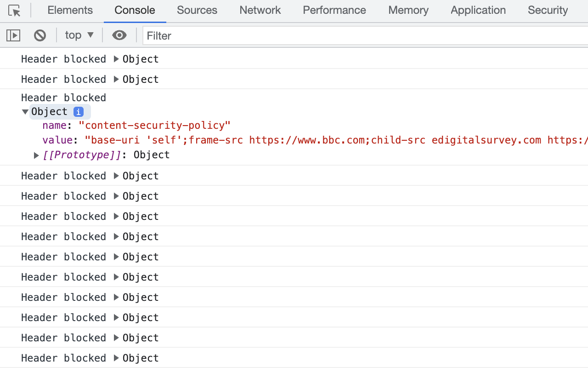Screen dimensions: 588x368
Task: Collapse the expanded Object entry
Action: pyautogui.click(x=25, y=112)
